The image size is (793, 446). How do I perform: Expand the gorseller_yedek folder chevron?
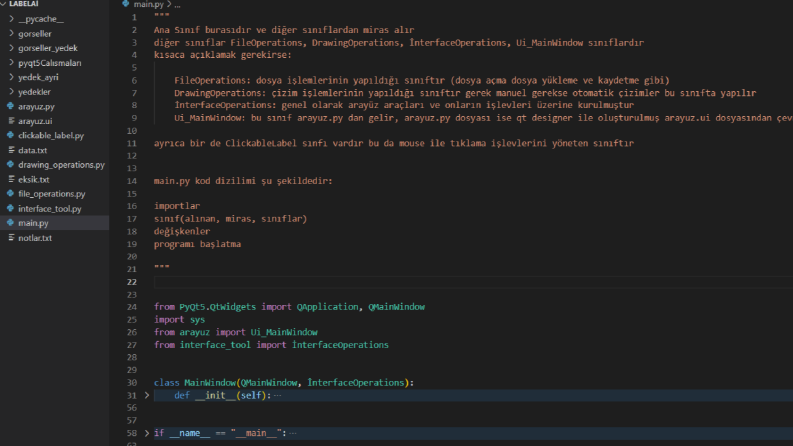(11, 48)
